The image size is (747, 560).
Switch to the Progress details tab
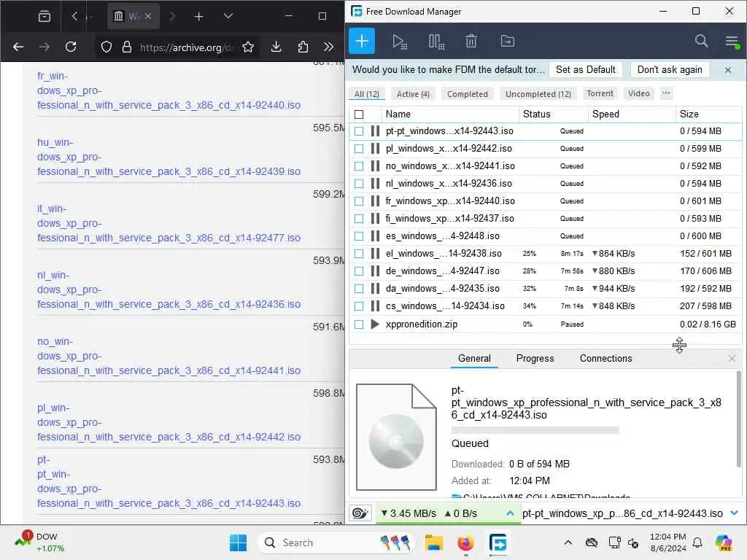pyautogui.click(x=535, y=358)
